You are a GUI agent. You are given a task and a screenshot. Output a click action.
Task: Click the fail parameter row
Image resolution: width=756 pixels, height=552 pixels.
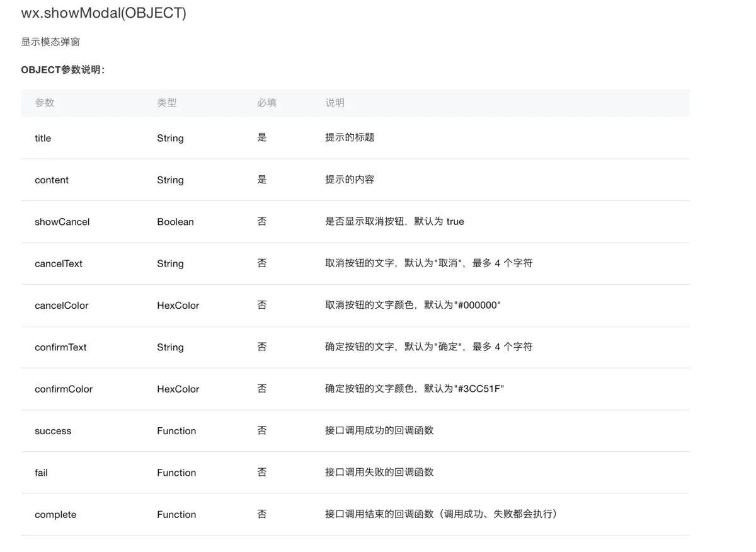tap(41, 473)
